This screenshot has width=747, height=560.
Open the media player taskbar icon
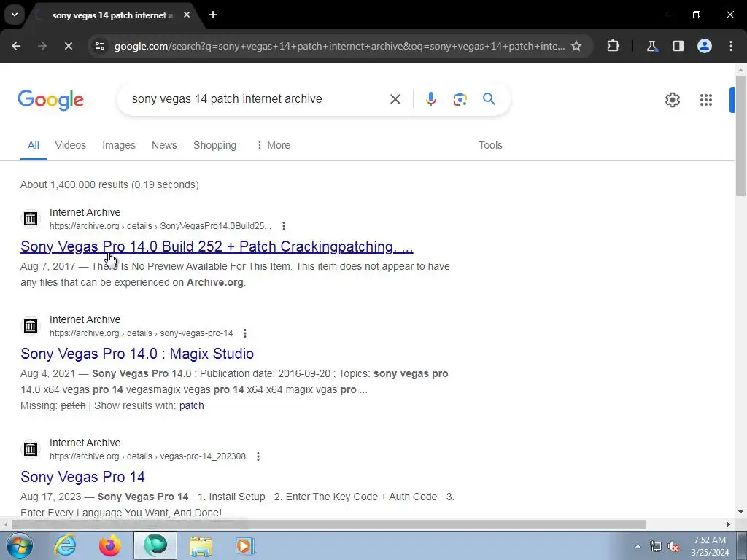click(245, 545)
